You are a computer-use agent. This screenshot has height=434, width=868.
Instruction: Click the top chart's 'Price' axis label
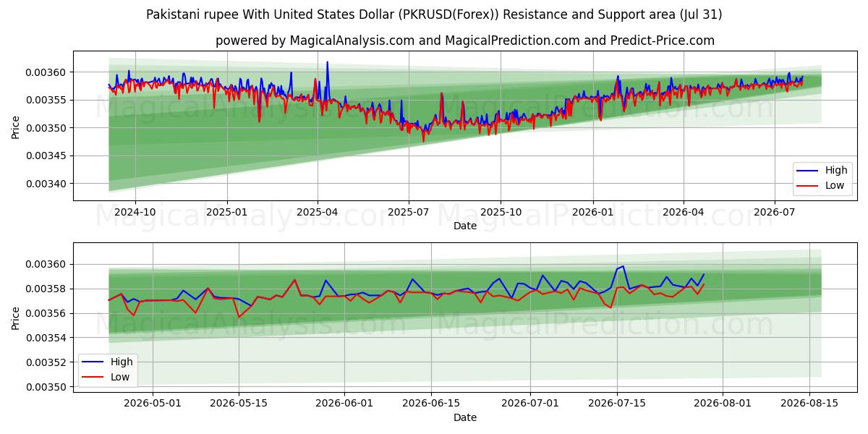16,126
